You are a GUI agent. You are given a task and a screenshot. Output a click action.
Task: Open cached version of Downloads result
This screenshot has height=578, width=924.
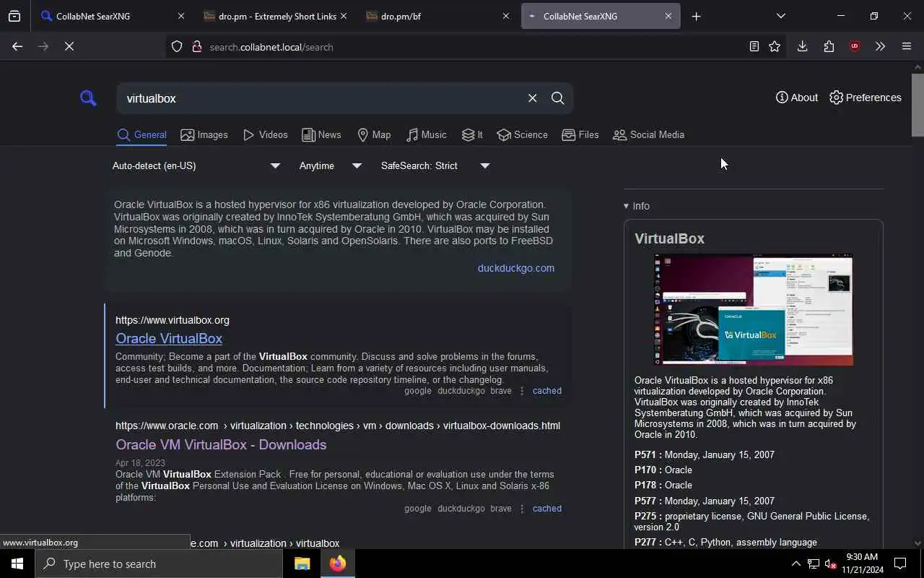click(546, 509)
